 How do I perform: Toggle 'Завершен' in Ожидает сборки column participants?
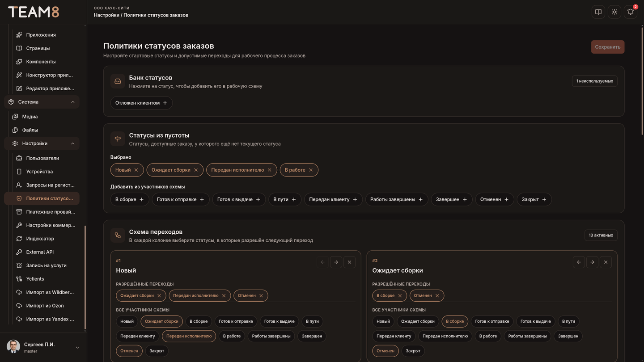568,336
